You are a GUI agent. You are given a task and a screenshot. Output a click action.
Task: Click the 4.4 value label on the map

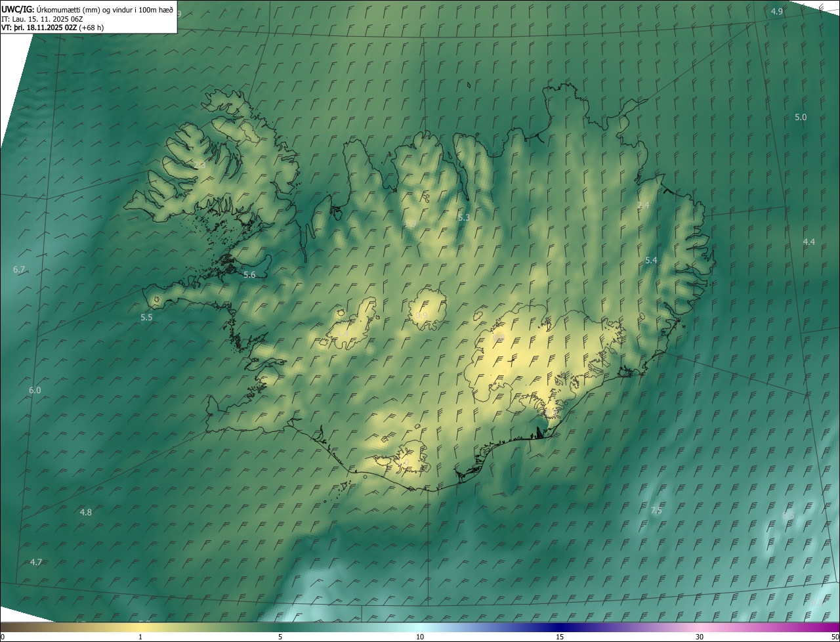[808, 242]
